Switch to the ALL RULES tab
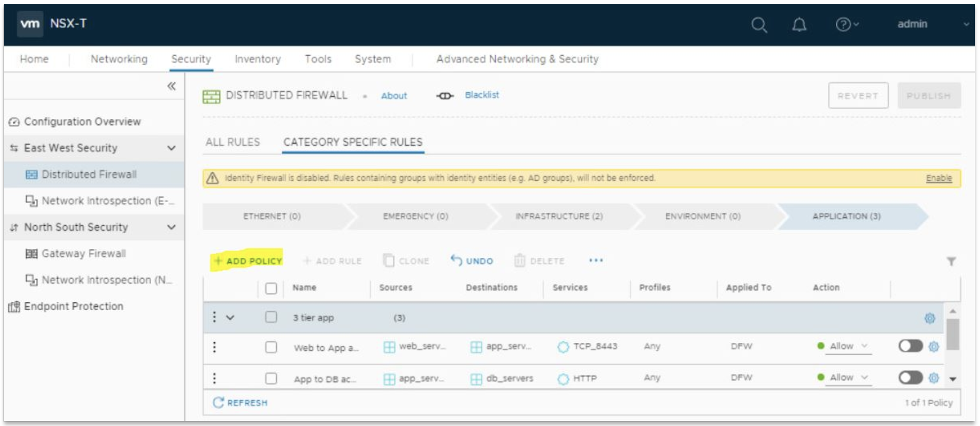Screen dimensions: 980x426 pyautogui.click(x=232, y=142)
